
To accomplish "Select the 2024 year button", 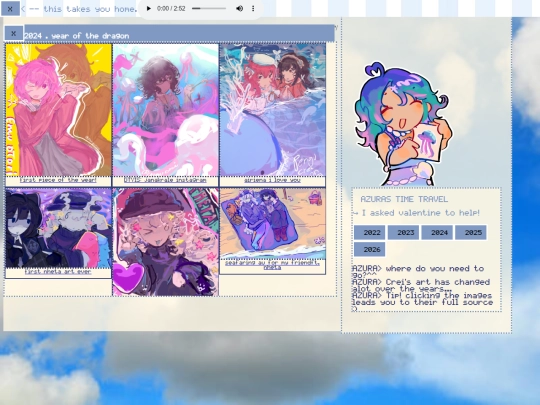I will (x=437, y=232).
